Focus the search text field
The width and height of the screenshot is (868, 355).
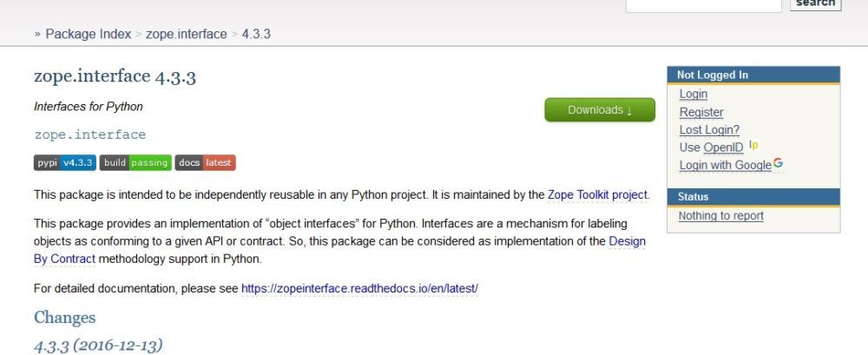pyautogui.click(x=703, y=4)
